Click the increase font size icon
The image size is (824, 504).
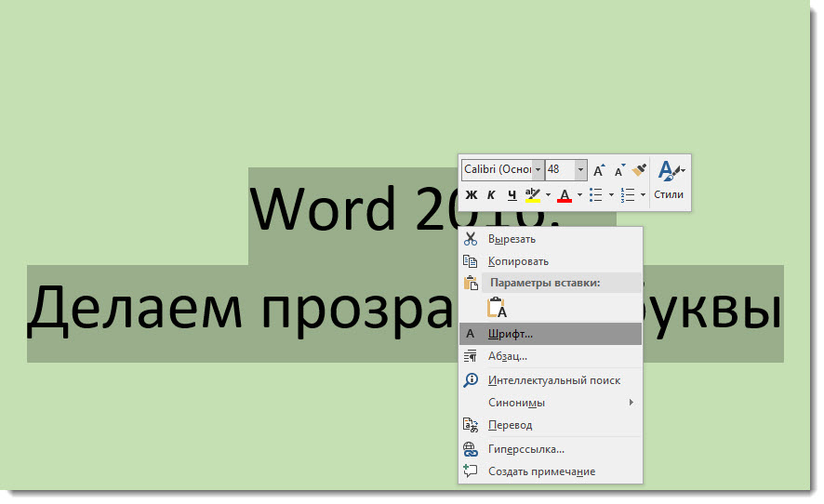(599, 170)
